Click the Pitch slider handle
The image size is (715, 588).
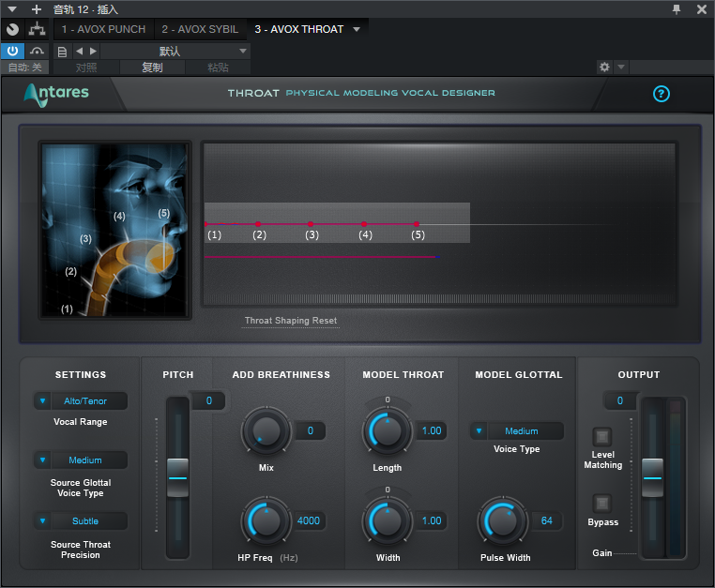click(x=177, y=477)
